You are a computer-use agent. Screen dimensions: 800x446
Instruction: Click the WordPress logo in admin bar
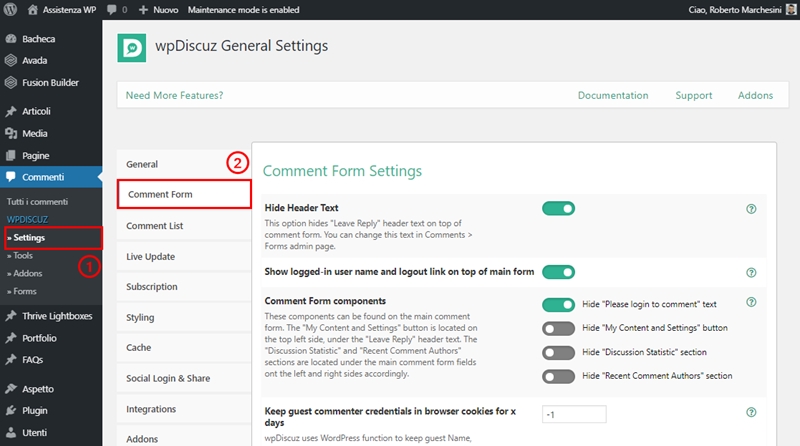[10, 10]
